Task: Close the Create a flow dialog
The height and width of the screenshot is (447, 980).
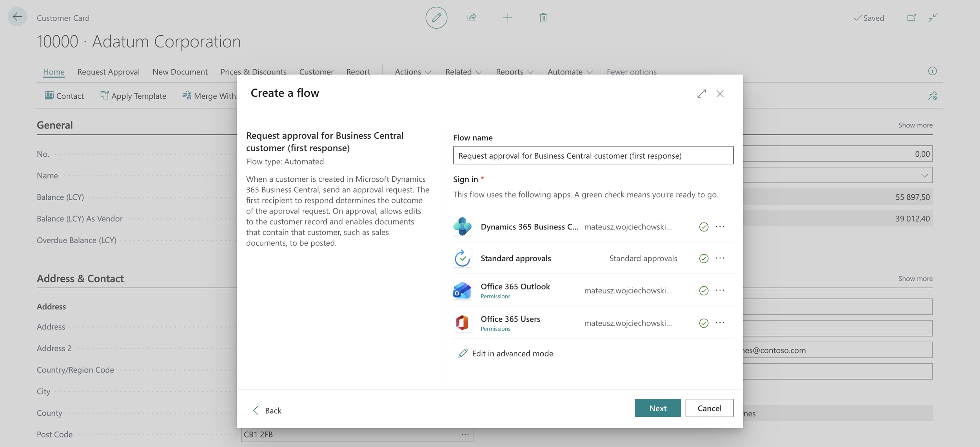Action: point(720,94)
